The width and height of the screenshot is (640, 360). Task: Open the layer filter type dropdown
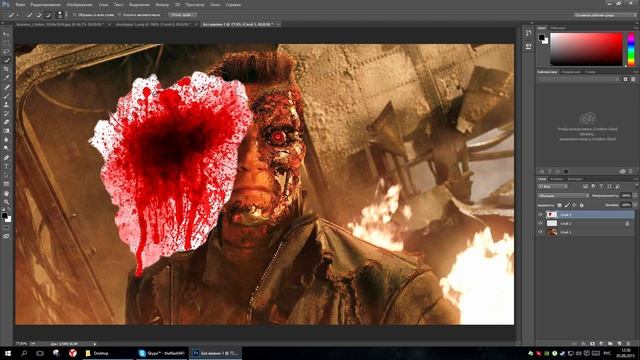553,187
